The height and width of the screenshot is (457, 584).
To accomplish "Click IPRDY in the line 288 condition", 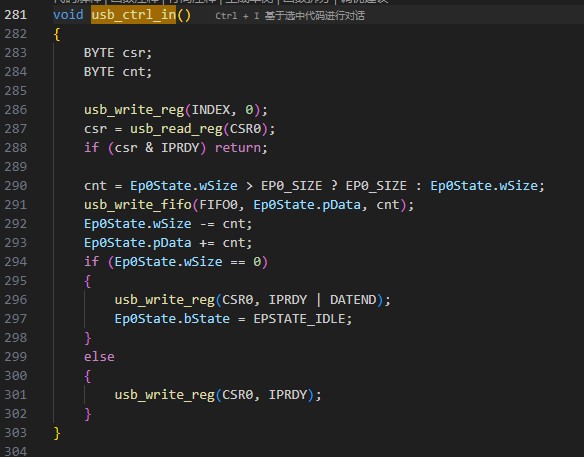I will tap(180, 148).
